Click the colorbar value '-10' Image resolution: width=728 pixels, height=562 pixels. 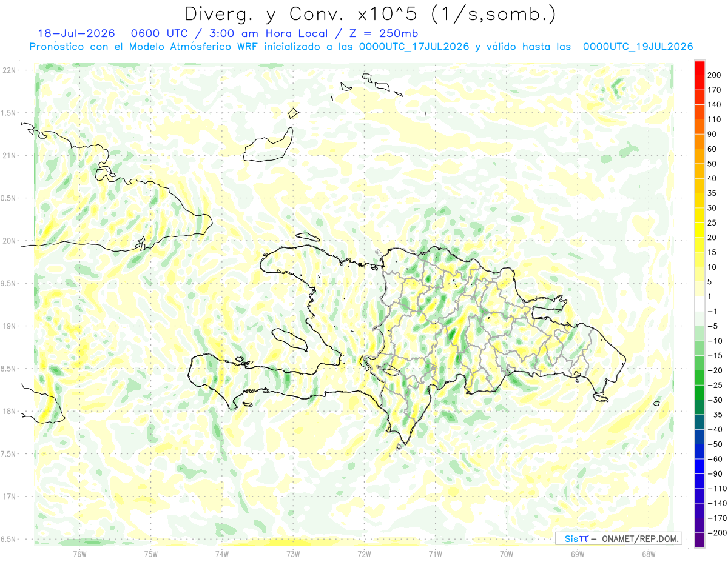[715, 341]
